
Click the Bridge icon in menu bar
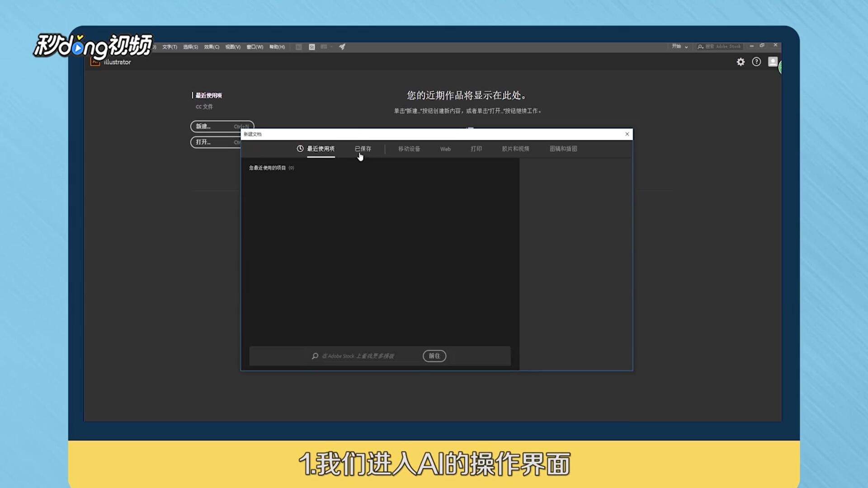299,47
